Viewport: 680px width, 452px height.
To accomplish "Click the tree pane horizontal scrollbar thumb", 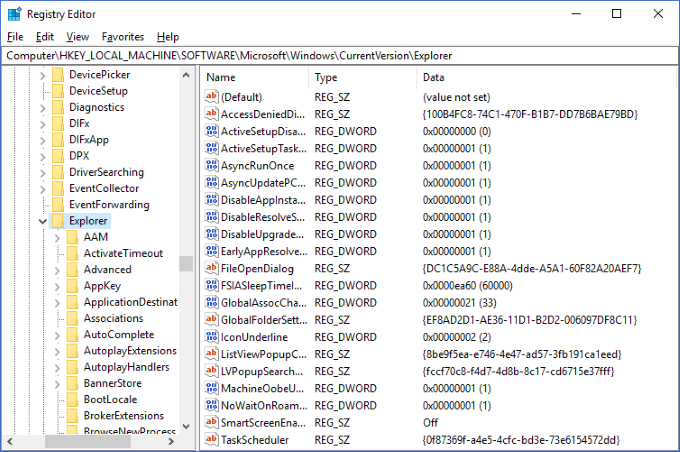I will [x=88, y=442].
